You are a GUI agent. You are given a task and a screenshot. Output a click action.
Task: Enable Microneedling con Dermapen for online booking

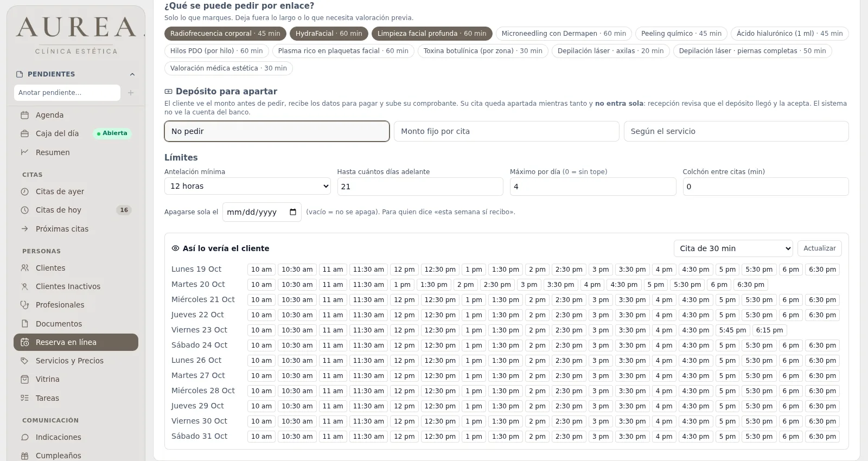point(564,34)
